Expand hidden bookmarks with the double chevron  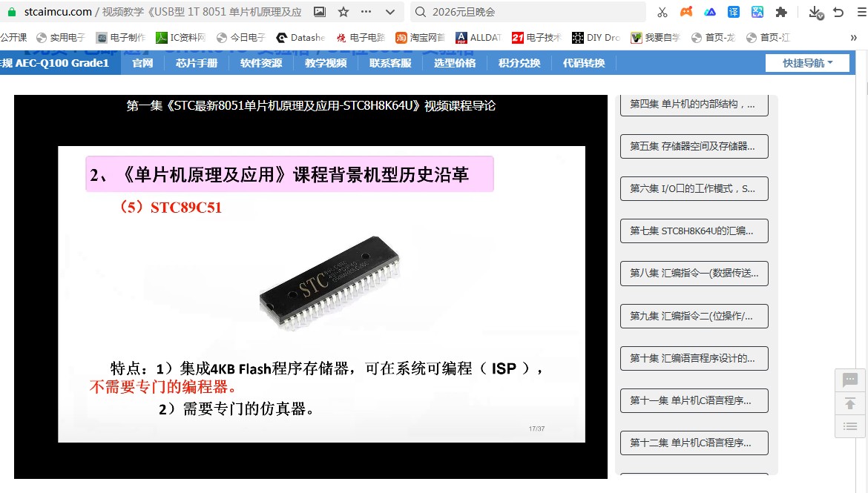[853, 36]
